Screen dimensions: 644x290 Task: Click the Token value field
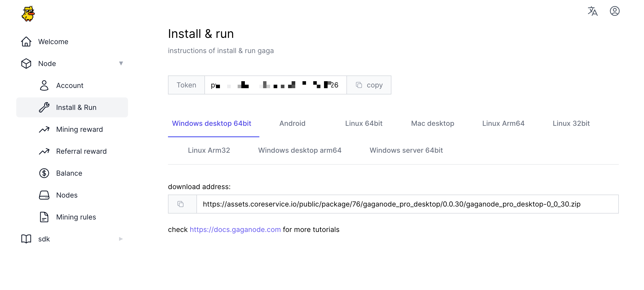[275, 85]
